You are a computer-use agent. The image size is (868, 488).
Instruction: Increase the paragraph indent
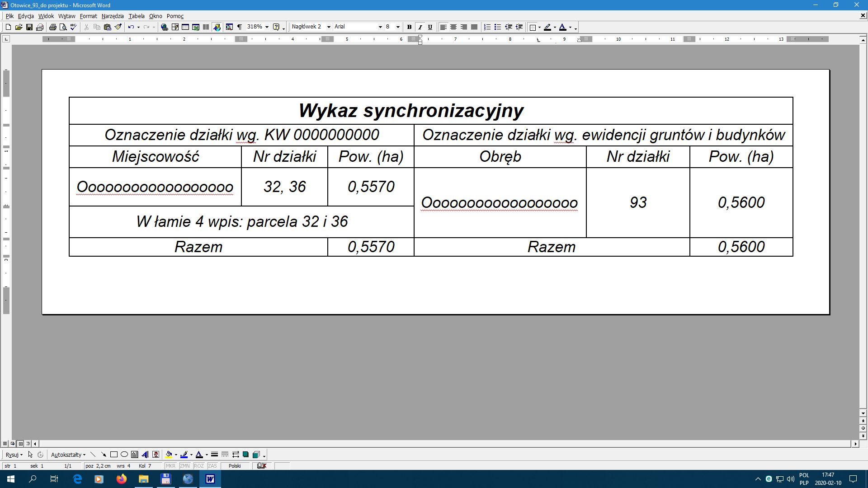(519, 27)
